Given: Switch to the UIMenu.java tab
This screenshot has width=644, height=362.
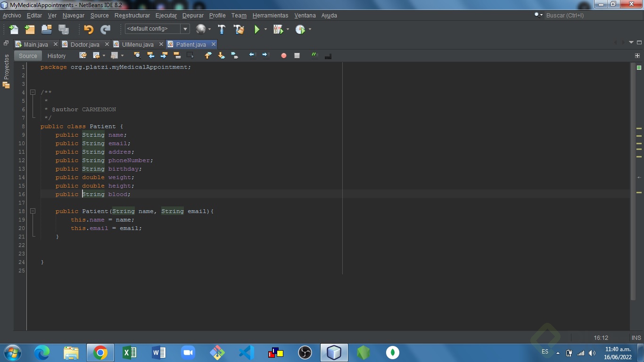Looking at the screenshot, I should 138,44.
